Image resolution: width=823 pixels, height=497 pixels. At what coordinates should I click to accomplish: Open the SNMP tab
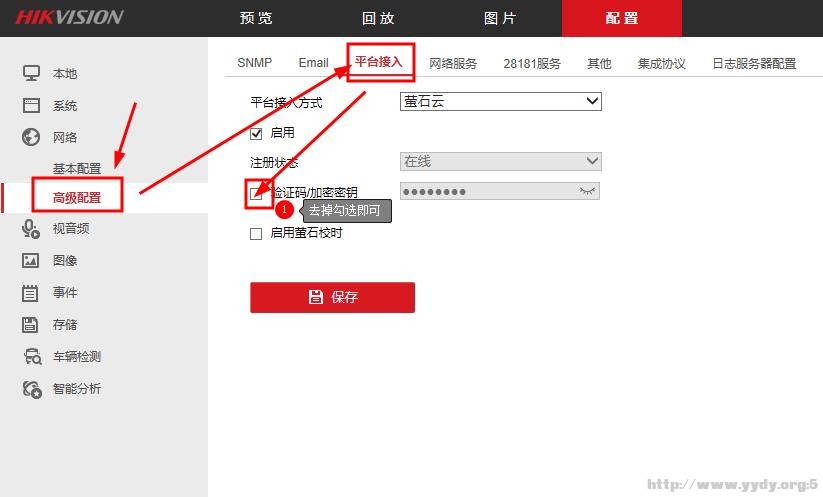pyautogui.click(x=255, y=63)
